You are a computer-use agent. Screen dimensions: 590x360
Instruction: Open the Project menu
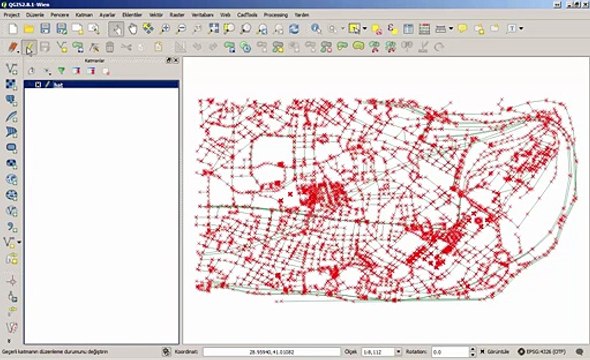(11, 15)
